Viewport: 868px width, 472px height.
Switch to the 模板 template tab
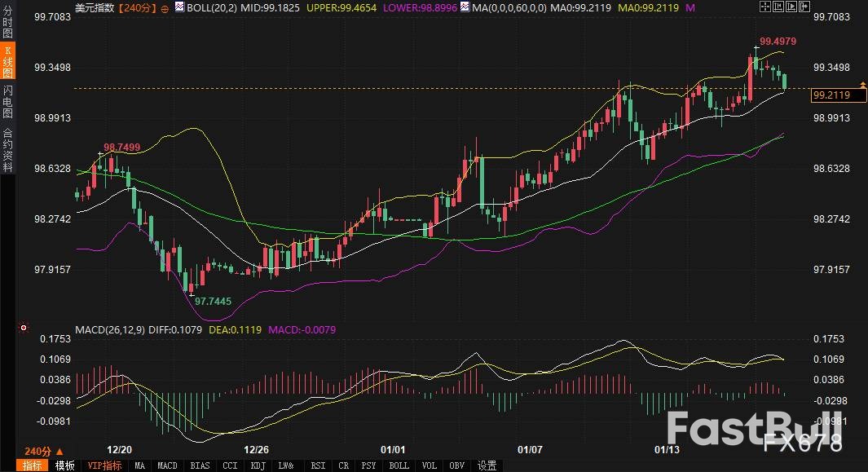tap(65, 465)
